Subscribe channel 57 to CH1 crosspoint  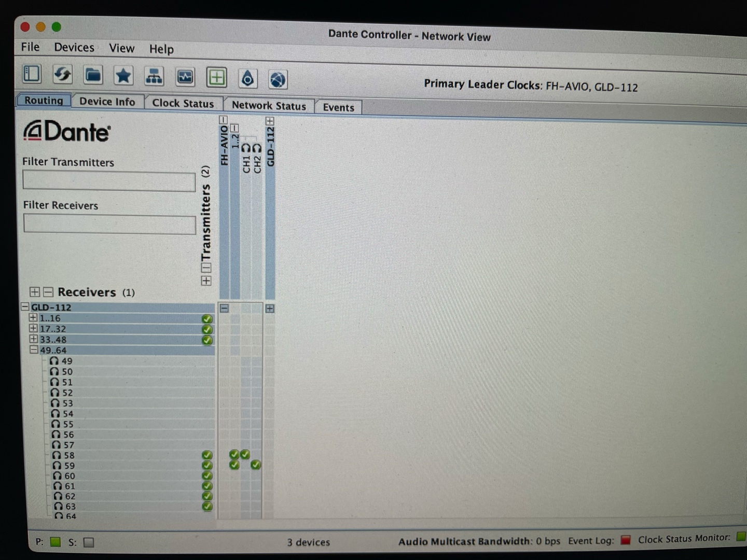245,445
